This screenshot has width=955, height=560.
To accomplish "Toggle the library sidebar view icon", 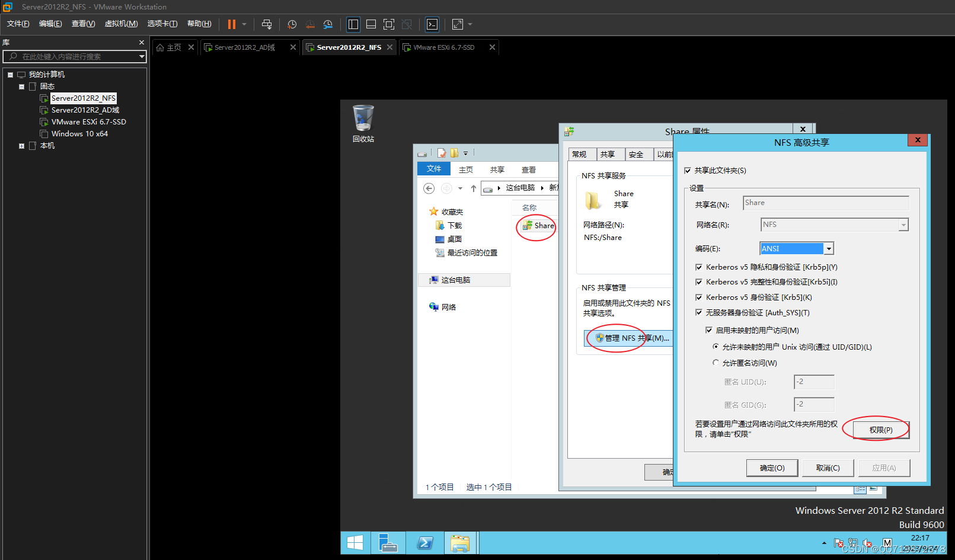I will [353, 24].
